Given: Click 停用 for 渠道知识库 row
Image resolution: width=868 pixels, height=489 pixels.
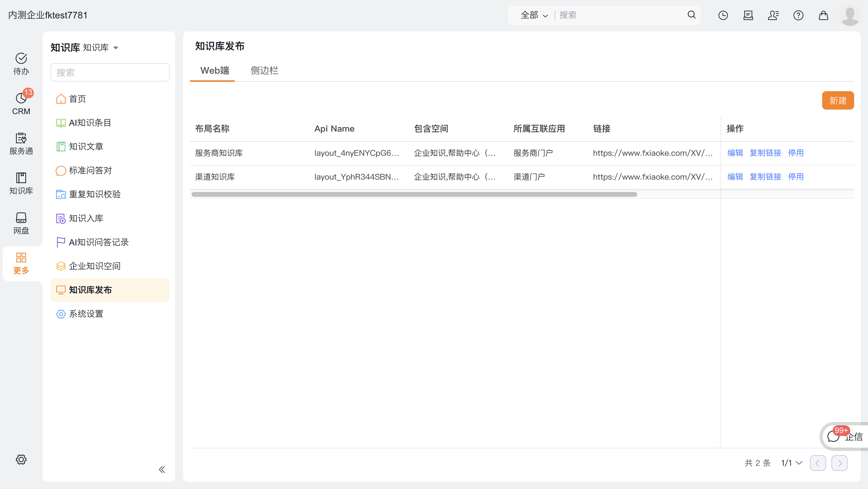Looking at the screenshot, I should coord(795,177).
